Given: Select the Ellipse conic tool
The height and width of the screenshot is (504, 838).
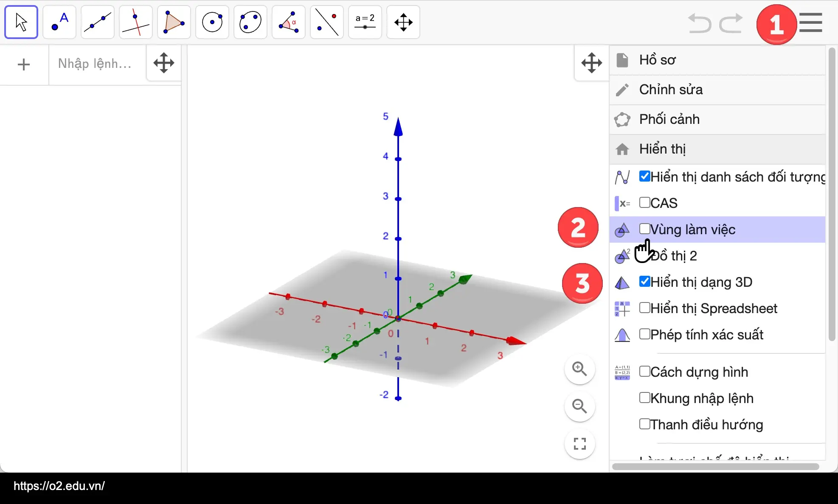Looking at the screenshot, I should pyautogui.click(x=250, y=22).
